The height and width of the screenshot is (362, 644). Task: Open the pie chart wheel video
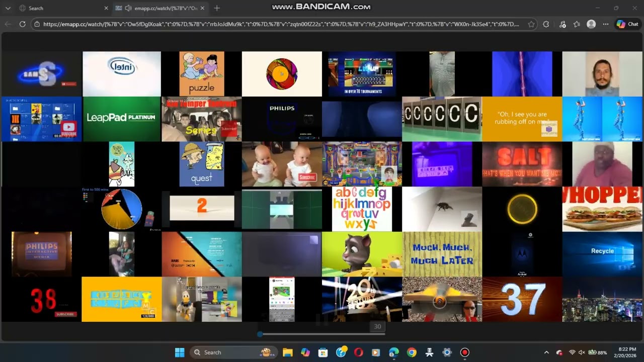click(x=122, y=209)
